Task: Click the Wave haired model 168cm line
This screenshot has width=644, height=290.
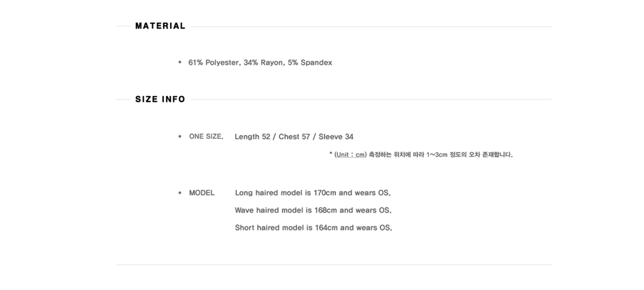Action: (x=313, y=210)
